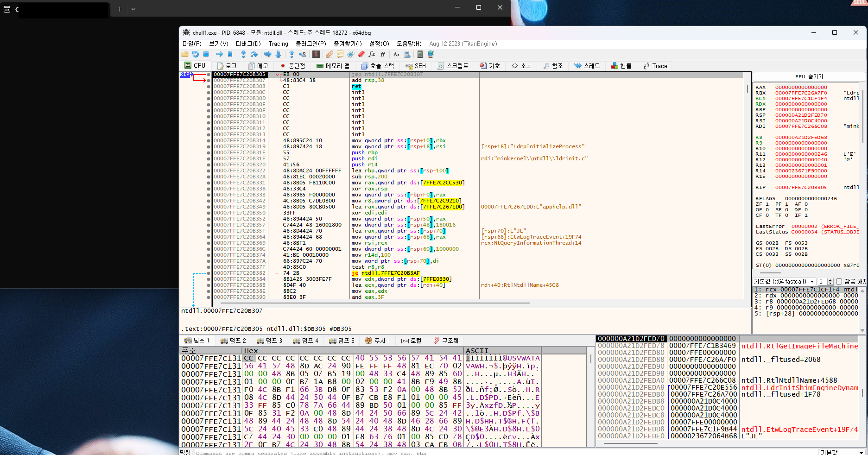This screenshot has height=455, width=868.
Task: Expand the 기본값 (x64 fastcall) dropdown
Action: pyautogui.click(x=784, y=281)
